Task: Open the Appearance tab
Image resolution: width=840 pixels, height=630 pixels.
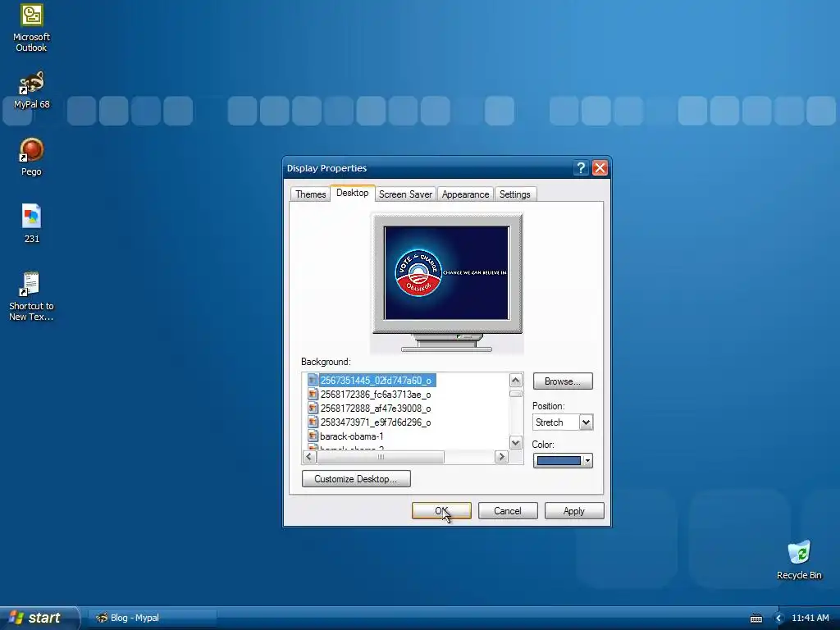Action: [465, 194]
